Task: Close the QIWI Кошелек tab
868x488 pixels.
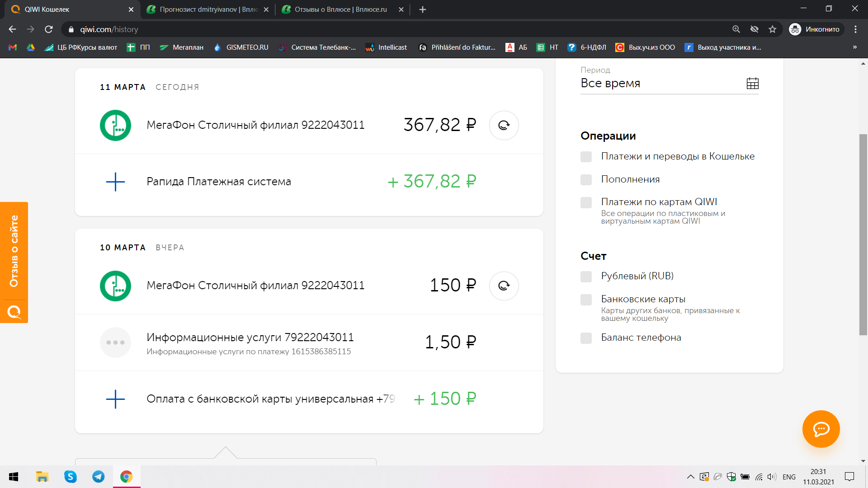Action: [x=131, y=9]
